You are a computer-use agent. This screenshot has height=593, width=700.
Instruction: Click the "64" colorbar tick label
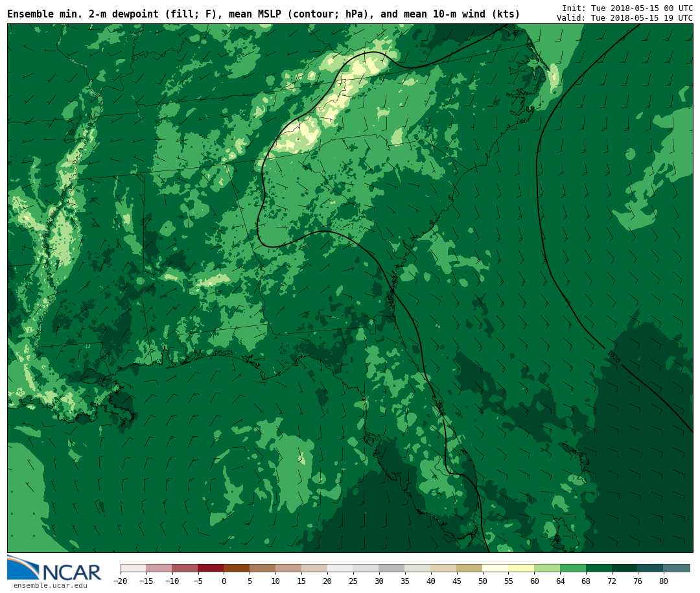[561, 581]
